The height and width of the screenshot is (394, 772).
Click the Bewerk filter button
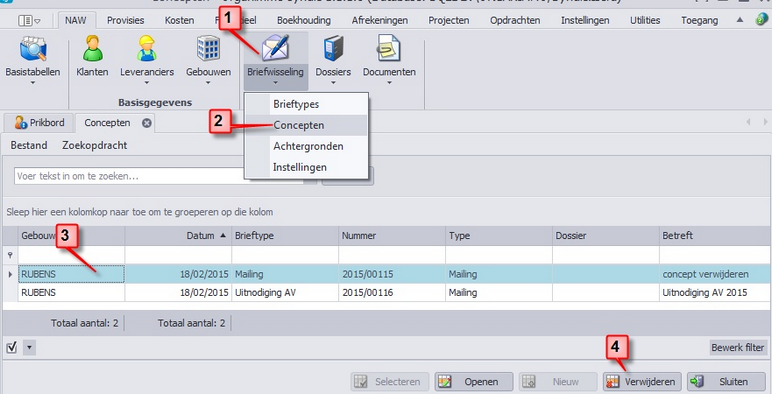[x=738, y=348]
